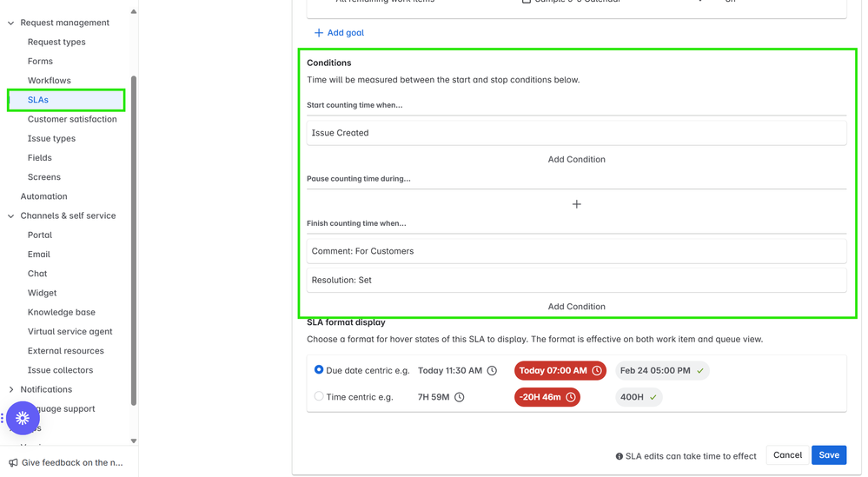This screenshot has width=868, height=477.
Task: Save the SLA configuration
Action: pyautogui.click(x=829, y=455)
